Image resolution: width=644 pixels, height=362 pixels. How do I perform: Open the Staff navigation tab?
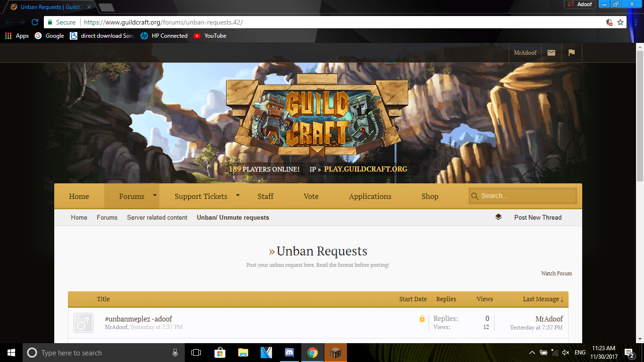click(265, 197)
